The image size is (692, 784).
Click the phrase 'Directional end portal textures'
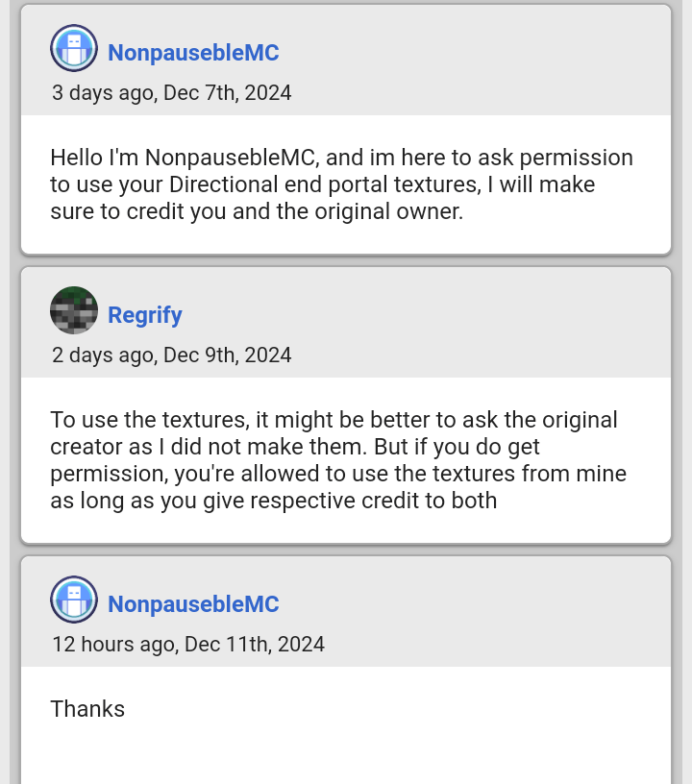pyautogui.click(x=325, y=184)
